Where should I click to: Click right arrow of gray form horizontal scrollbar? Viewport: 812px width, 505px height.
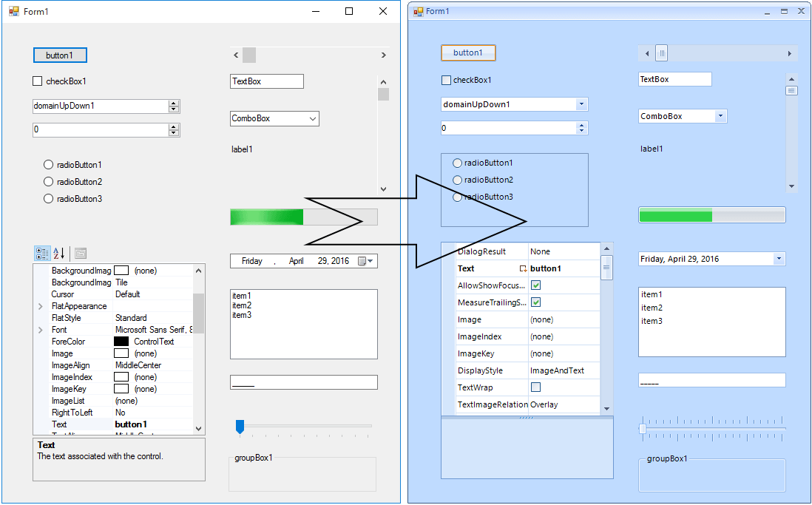coord(383,55)
